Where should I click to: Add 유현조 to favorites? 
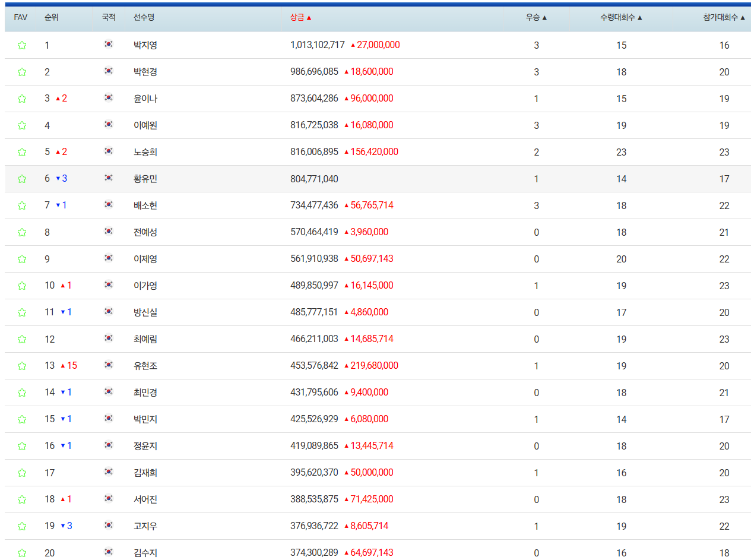[22, 366]
